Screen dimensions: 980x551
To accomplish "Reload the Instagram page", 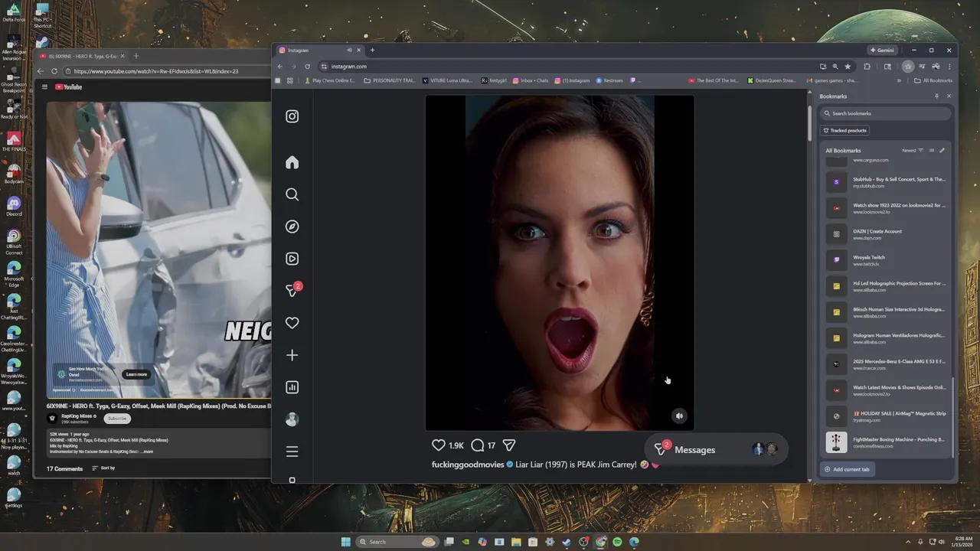I will pyautogui.click(x=308, y=67).
